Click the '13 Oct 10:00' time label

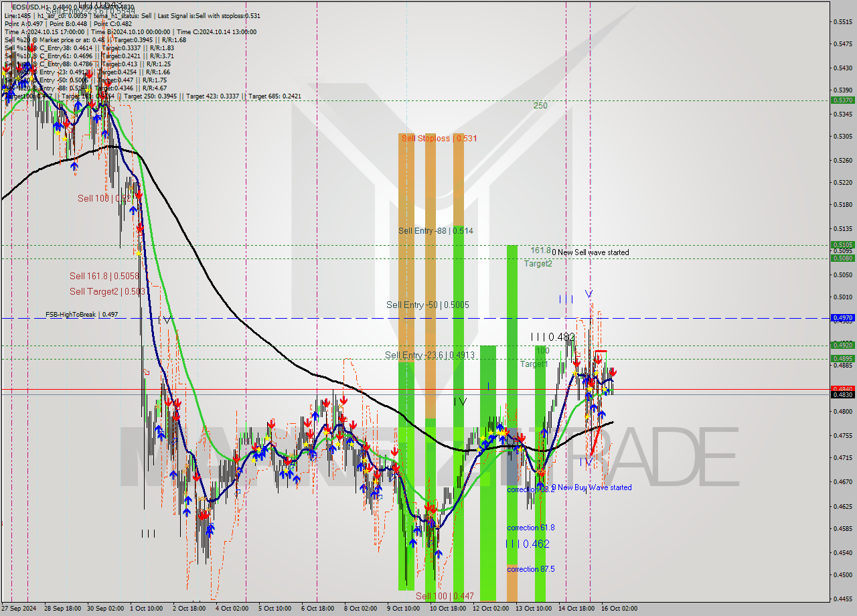pyautogui.click(x=533, y=609)
